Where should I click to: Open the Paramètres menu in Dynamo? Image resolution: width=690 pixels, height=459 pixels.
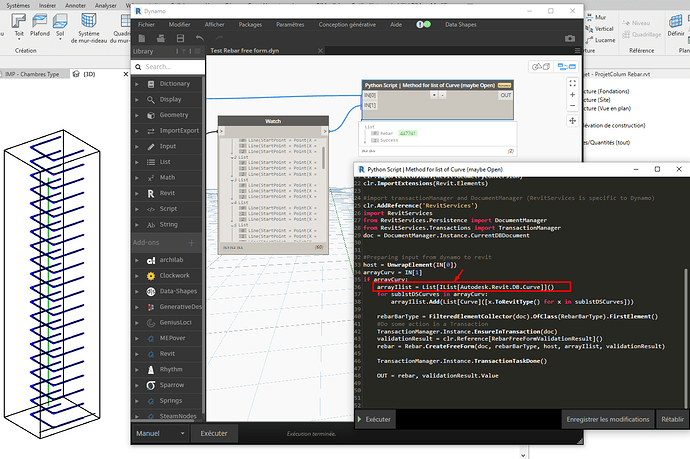(290, 25)
